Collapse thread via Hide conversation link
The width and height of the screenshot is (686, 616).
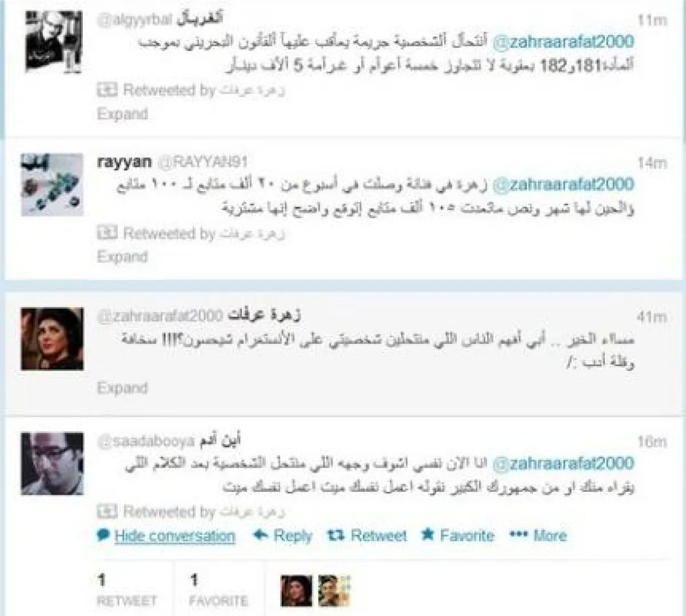tap(175, 536)
